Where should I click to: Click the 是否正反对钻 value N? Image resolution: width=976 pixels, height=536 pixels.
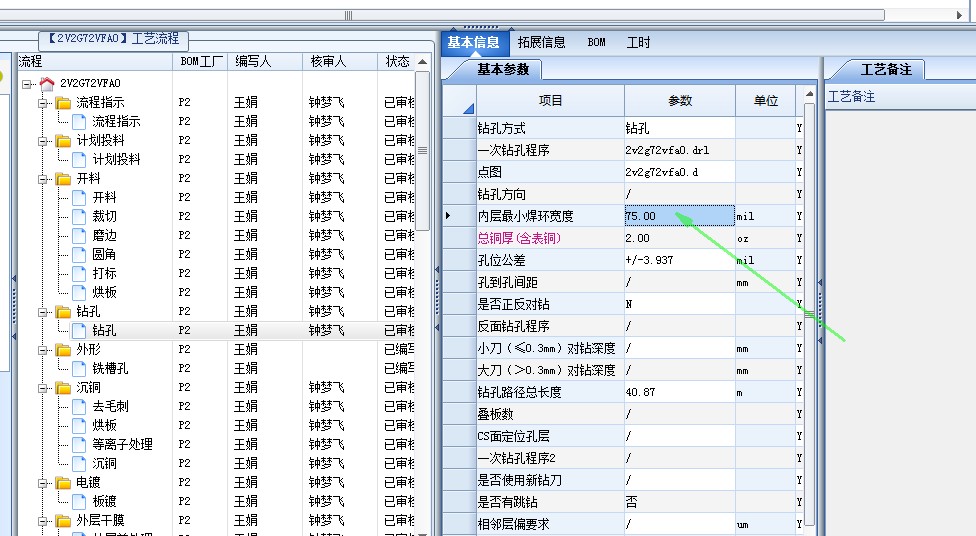680,304
